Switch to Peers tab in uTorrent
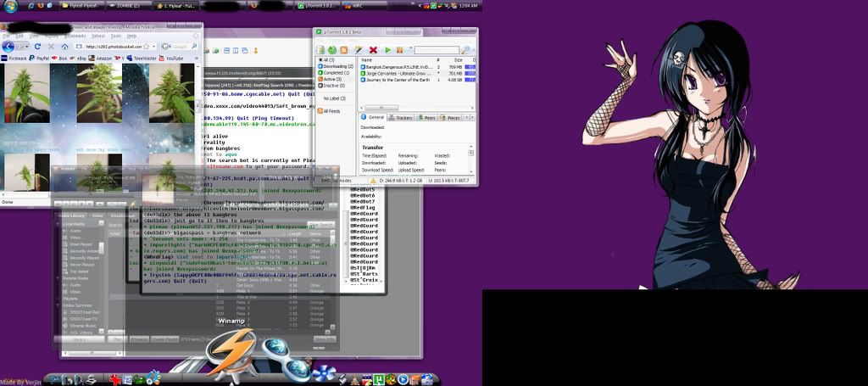The width and height of the screenshot is (868, 386). coord(427,117)
